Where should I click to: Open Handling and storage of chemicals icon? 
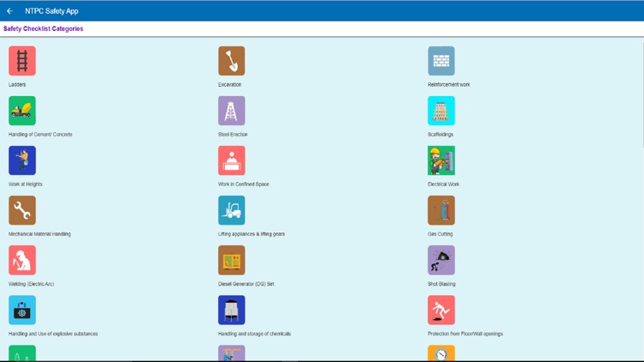coord(232,310)
